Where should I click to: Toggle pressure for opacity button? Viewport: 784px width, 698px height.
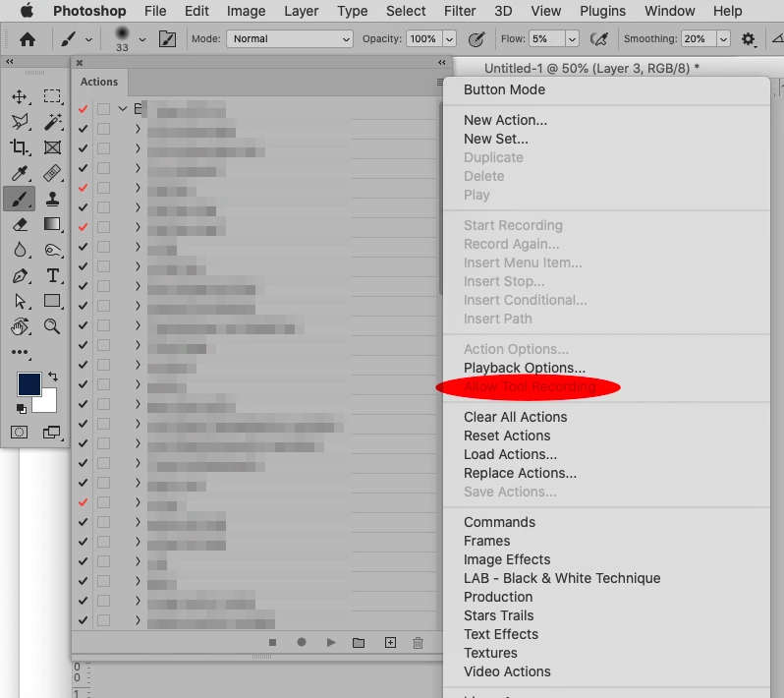(x=476, y=39)
